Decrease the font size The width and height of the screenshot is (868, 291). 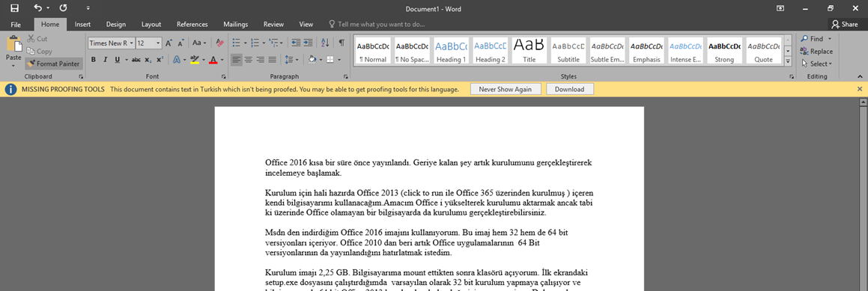tap(180, 43)
